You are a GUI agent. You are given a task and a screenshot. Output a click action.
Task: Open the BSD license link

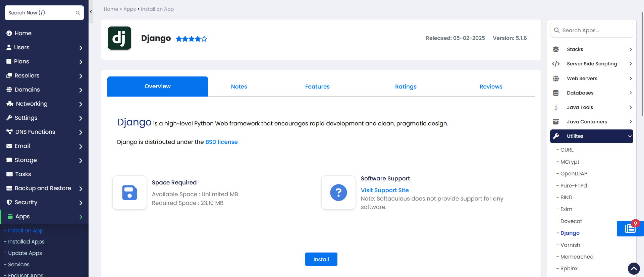click(x=221, y=142)
